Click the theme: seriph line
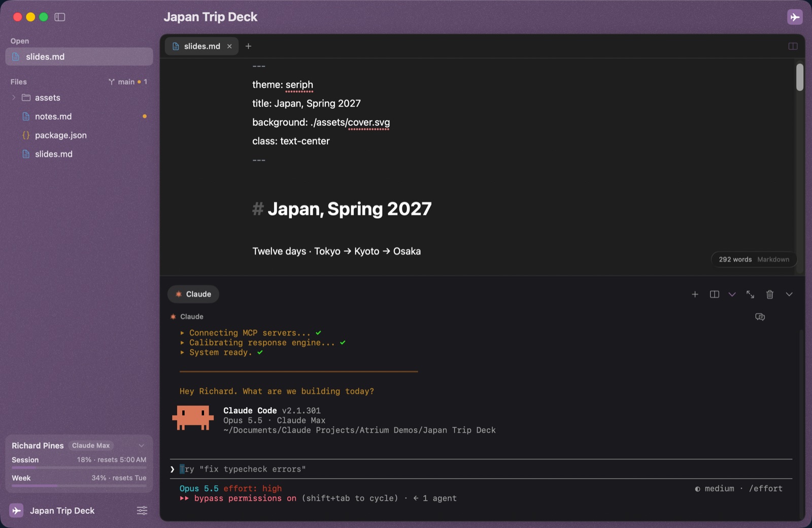812x528 pixels. pos(283,85)
